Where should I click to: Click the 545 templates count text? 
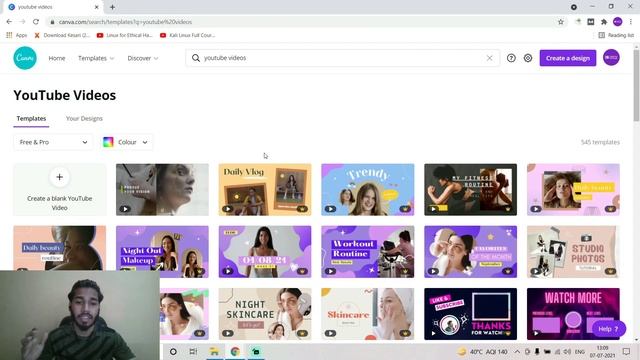(x=600, y=142)
